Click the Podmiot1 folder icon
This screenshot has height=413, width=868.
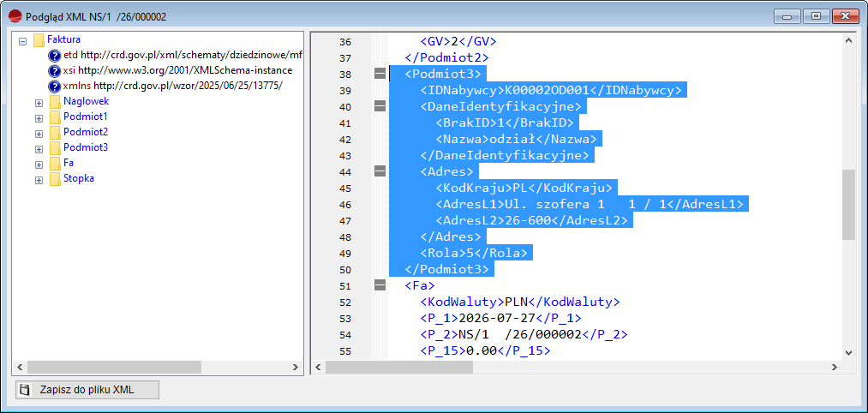click(x=54, y=117)
